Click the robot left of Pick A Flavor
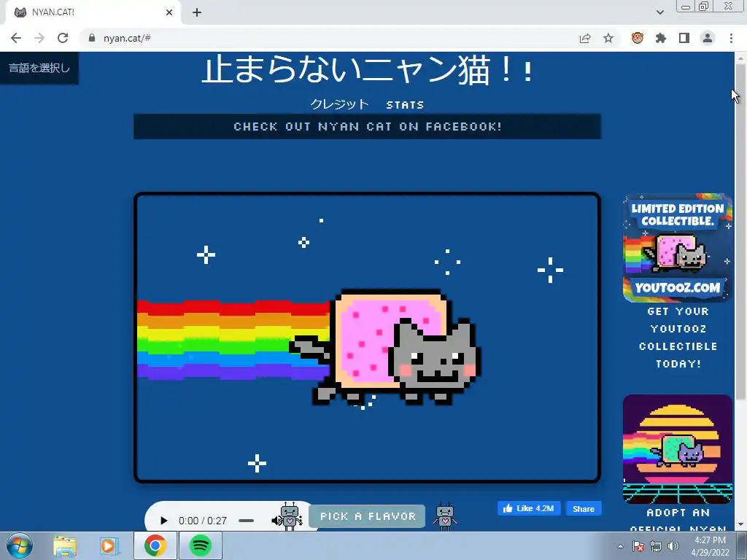 [290, 516]
